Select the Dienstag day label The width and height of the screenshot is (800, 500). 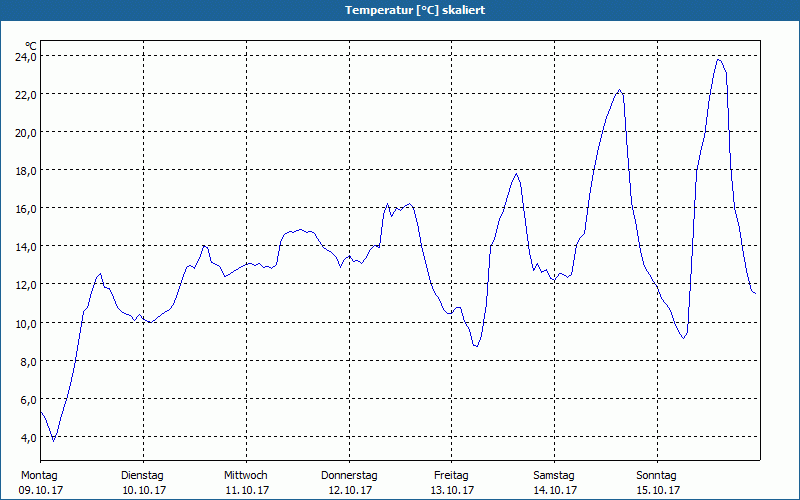point(142,475)
